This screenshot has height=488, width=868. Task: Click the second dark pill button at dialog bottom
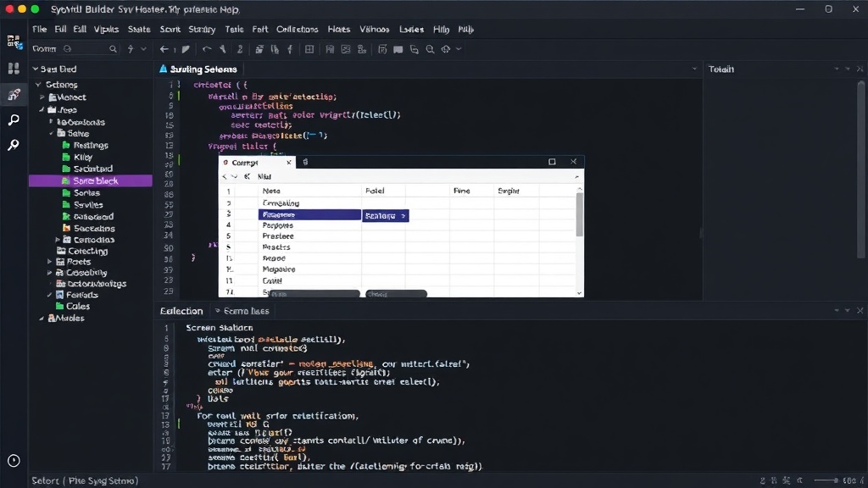pos(397,294)
